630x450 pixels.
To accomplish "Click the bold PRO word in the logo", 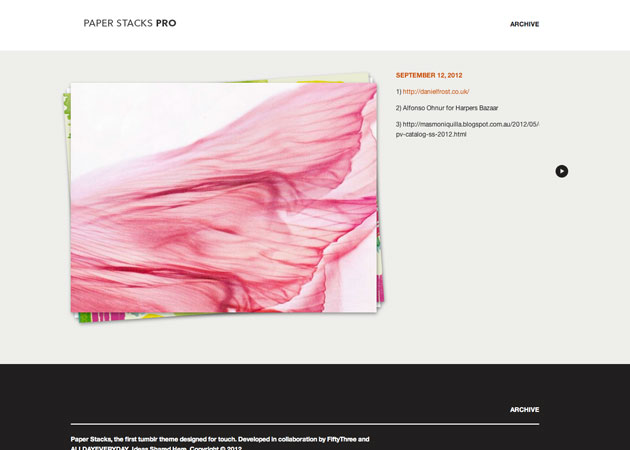I will click(166, 23).
